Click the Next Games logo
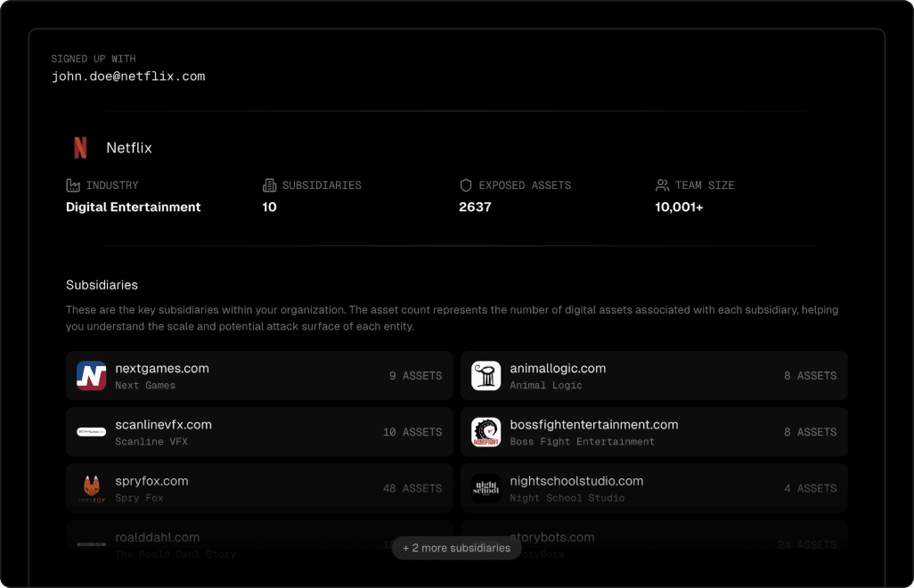This screenshot has width=914, height=588. (92, 376)
